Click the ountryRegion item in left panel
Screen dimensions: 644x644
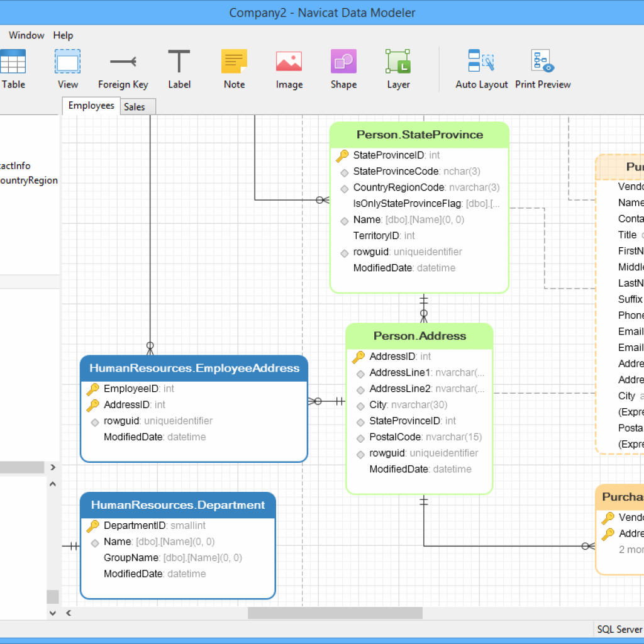click(x=29, y=180)
